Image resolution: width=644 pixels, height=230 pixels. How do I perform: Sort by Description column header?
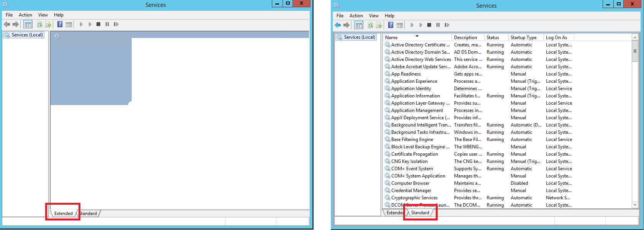(468, 38)
